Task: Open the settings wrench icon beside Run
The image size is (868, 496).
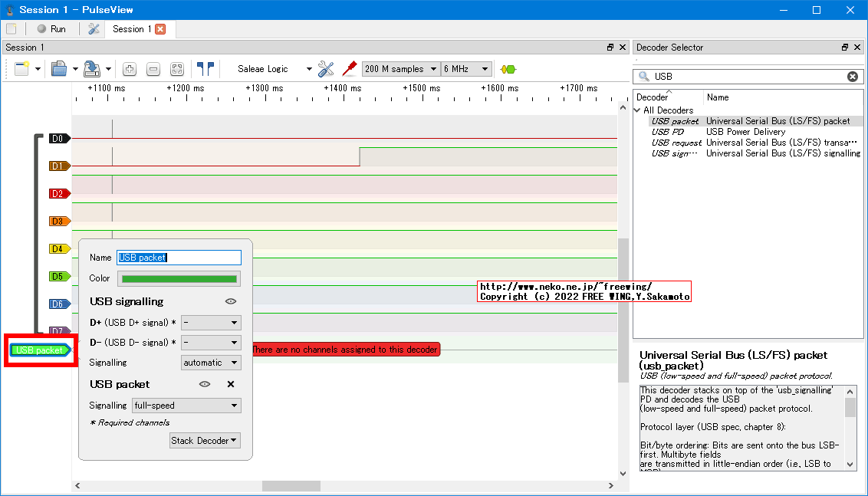Action: click(94, 29)
